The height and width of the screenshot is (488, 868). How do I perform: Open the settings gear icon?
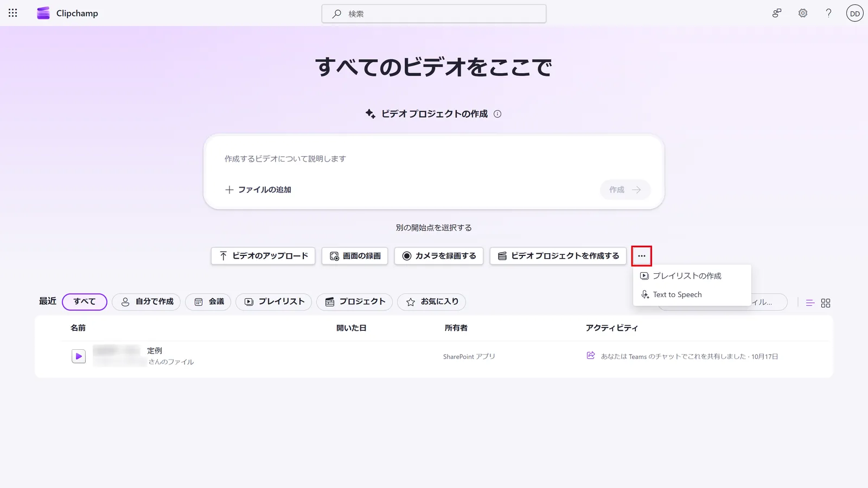pyautogui.click(x=803, y=13)
